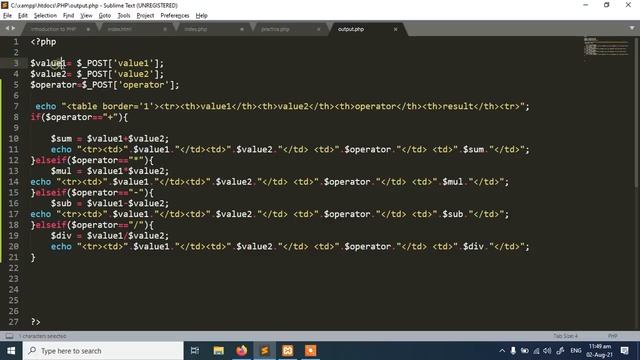Open the notification action center

click(x=624, y=351)
